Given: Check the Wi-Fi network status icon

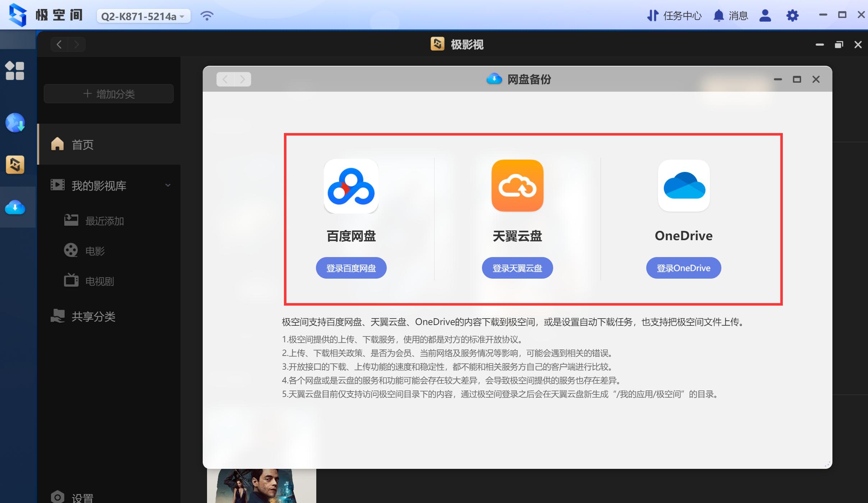Looking at the screenshot, I should 207,15.
